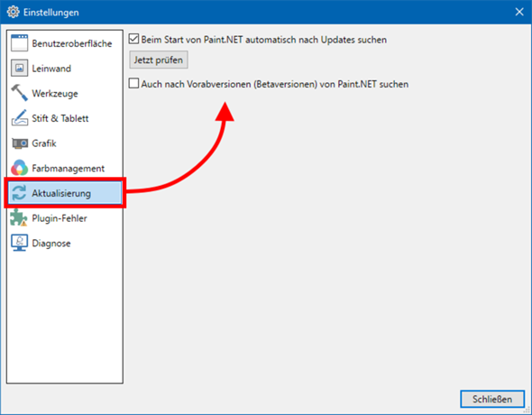Click the Schließen button

[492, 399]
